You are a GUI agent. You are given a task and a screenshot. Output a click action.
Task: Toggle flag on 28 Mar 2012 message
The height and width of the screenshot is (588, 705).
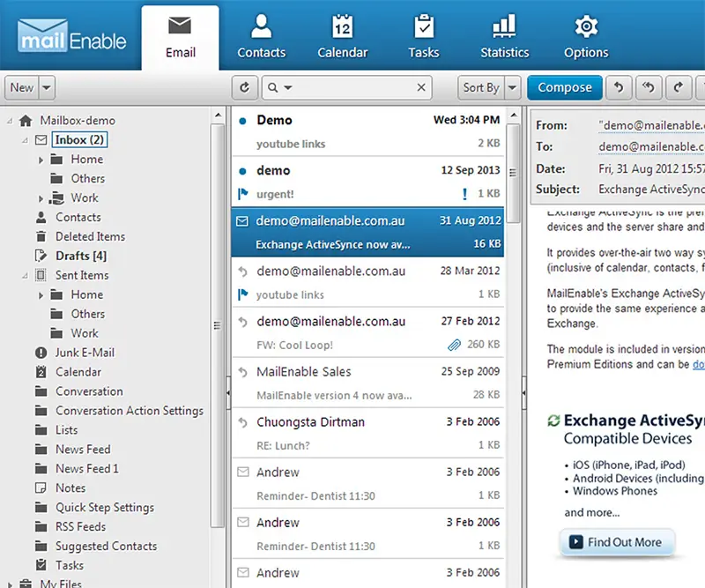pyautogui.click(x=243, y=294)
